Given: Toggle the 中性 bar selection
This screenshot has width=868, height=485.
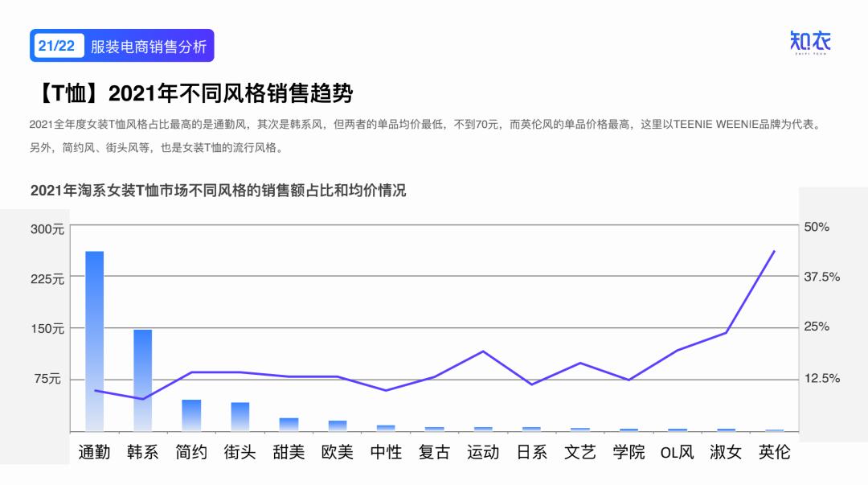Looking at the screenshot, I should coord(386,427).
